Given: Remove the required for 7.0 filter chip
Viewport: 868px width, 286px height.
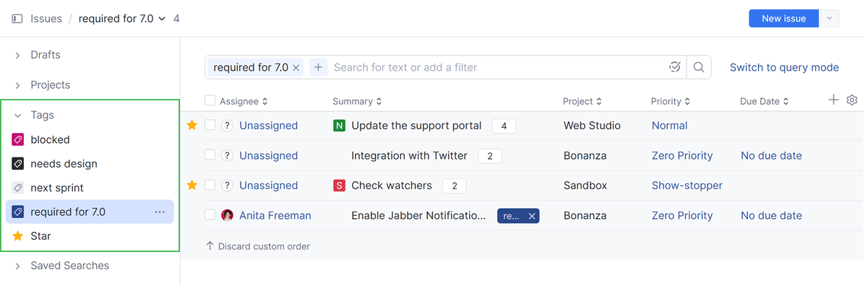Looking at the screenshot, I should [296, 68].
